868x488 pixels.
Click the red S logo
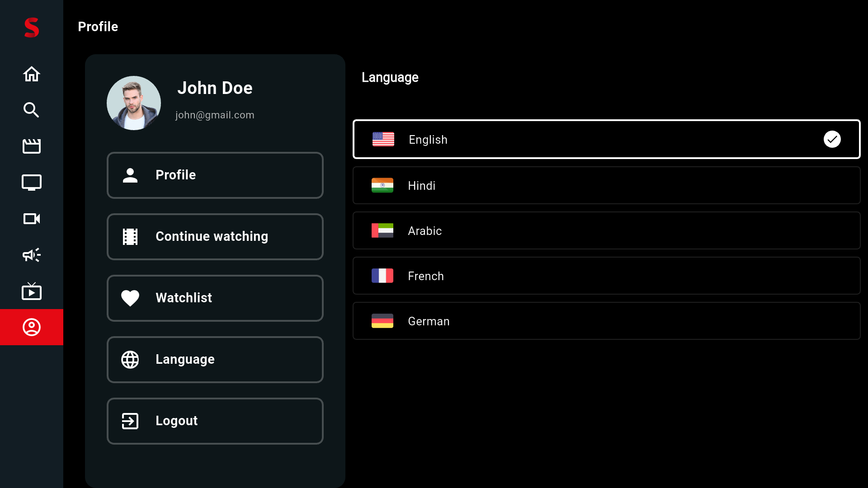pos(31,28)
